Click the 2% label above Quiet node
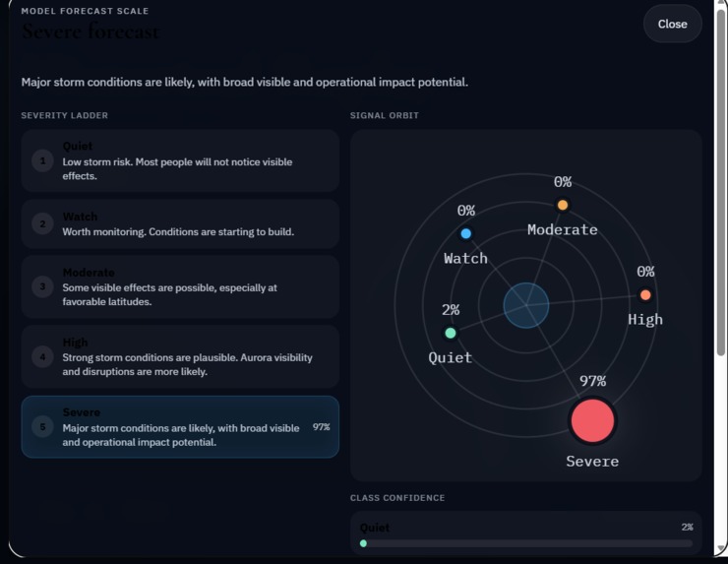This screenshot has height=564, width=728. [x=451, y=310]
